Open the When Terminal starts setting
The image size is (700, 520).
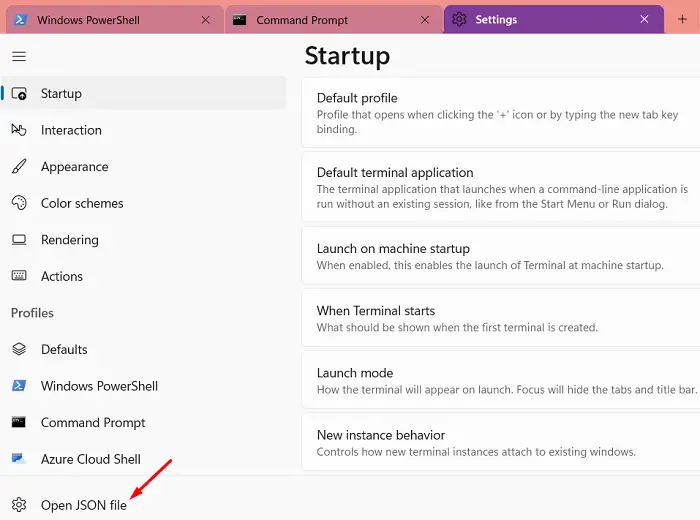[x=500, y=318]
